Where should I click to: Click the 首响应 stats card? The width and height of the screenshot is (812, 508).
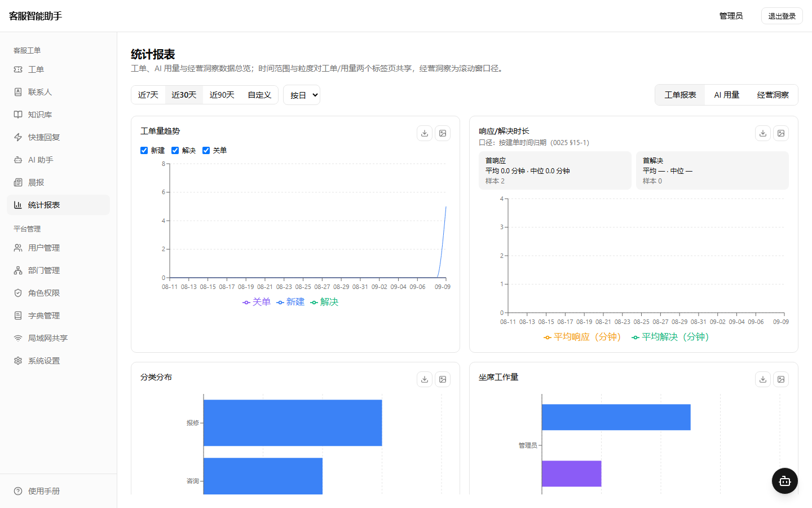click(555, 170)
